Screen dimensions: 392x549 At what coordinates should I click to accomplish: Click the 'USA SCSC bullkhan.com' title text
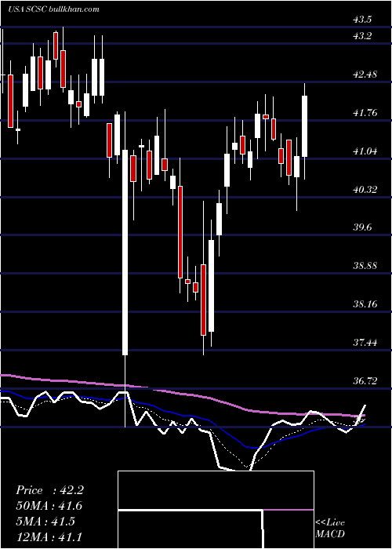click(x=53, y=9)
